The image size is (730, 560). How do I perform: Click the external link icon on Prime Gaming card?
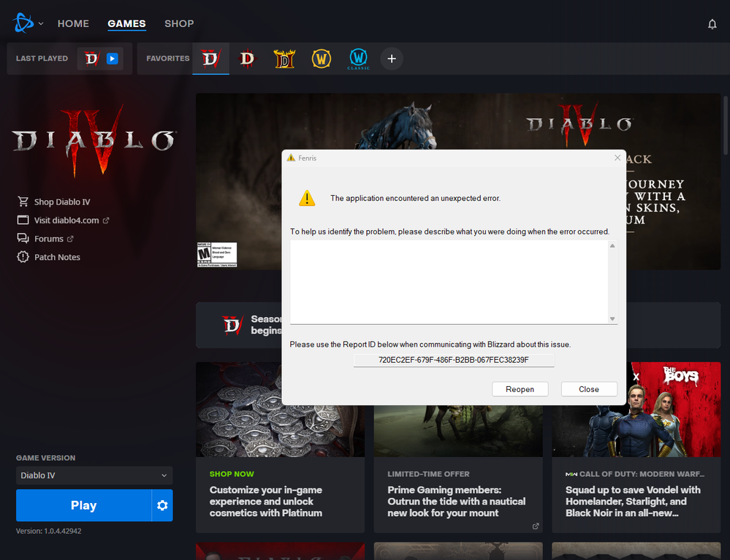536,526
